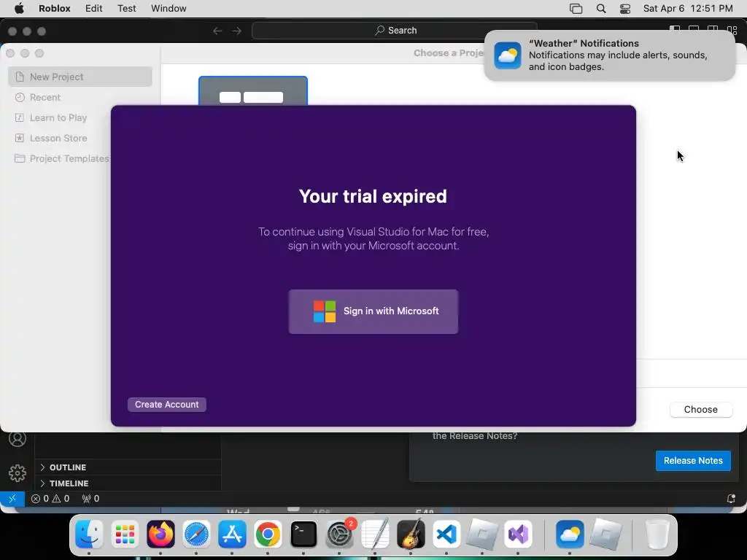The width and height of the screenshot is (747, 560).
Task: Open the Edit menu
Action: 94,9
